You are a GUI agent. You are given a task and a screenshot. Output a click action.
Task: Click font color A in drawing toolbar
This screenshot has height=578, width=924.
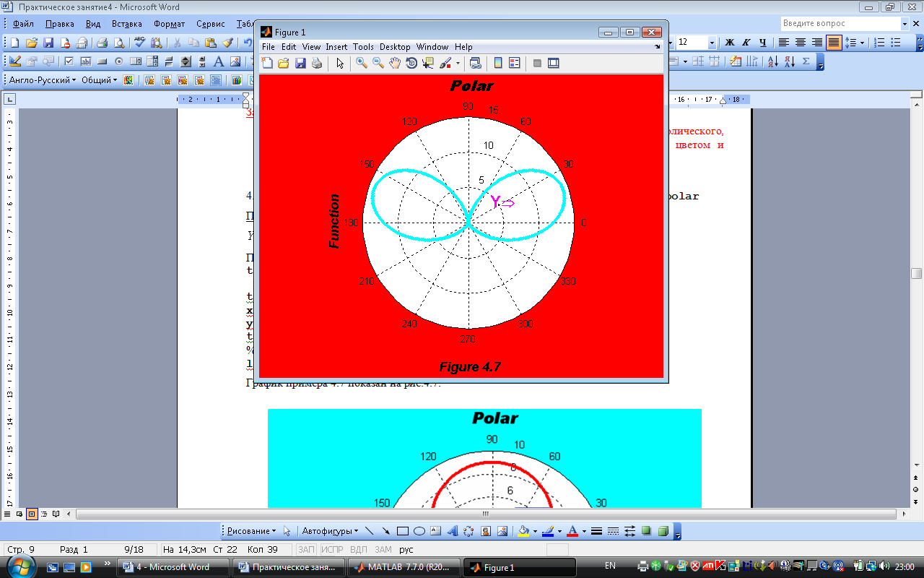tap(572, 531)
